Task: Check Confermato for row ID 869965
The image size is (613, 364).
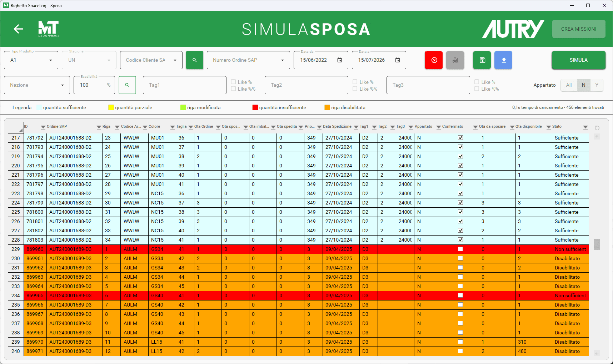Action: pos(460,295)
